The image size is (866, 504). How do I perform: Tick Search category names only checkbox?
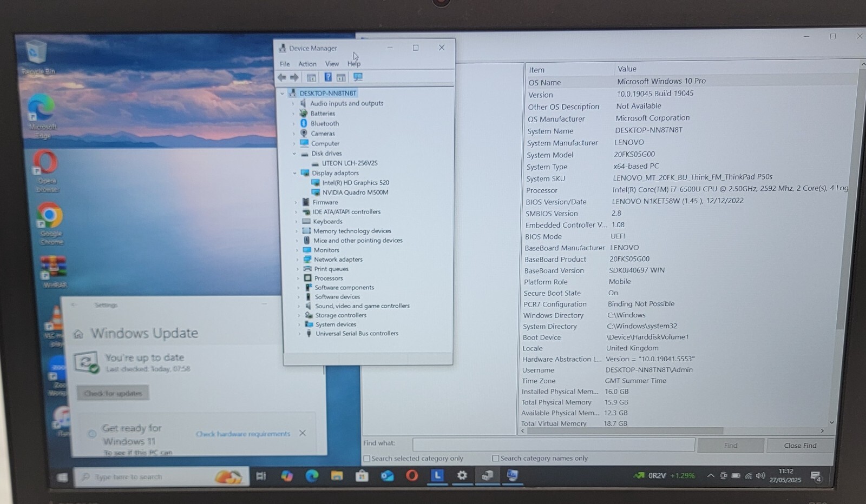click(x=495, y=458)
